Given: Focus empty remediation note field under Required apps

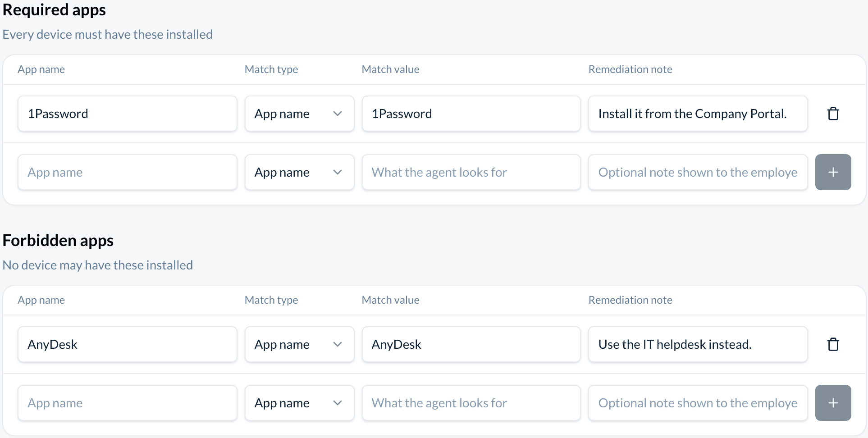Looking at the screenshot, I should tap(698, 172).
